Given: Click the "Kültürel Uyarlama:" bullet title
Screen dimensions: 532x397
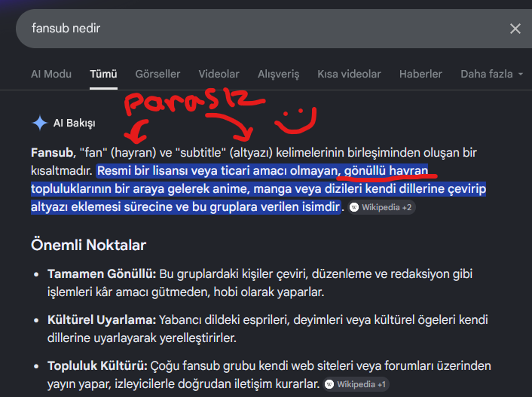Looking at the screenshot, I should coord(102,320).
